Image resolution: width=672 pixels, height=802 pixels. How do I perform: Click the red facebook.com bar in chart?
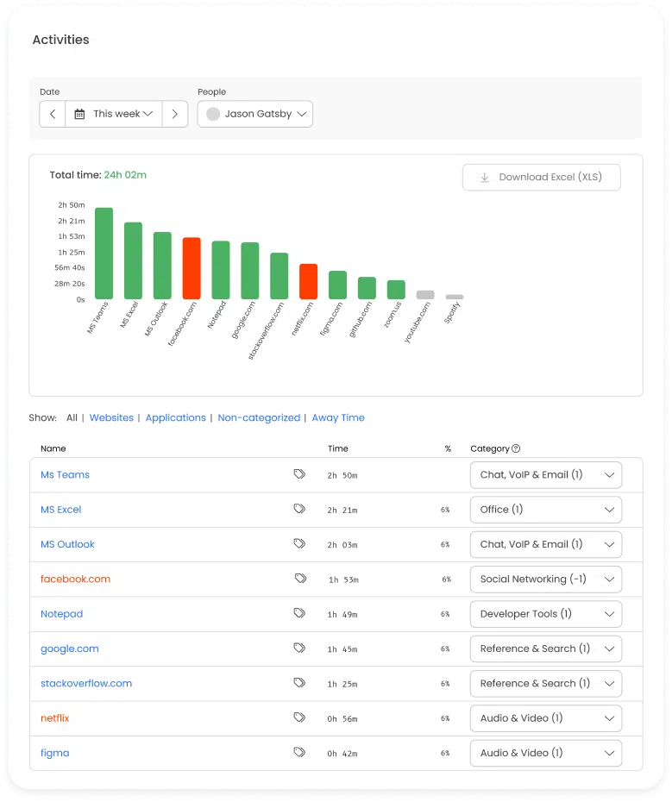point(192,268)
